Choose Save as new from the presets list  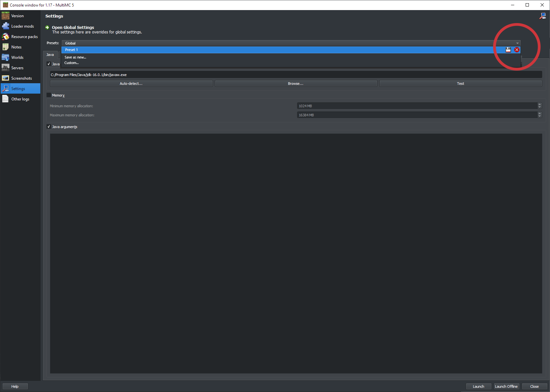pyautogui.click(x=75, y=57)
